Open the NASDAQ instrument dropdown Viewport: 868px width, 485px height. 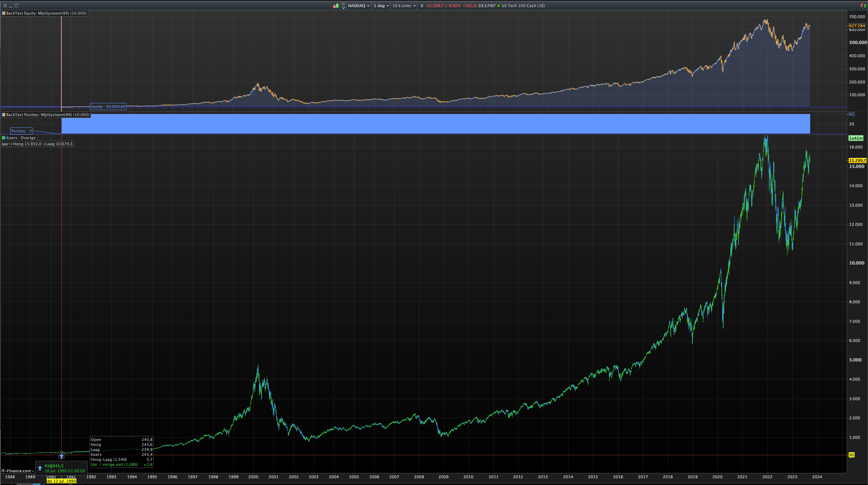359,6
